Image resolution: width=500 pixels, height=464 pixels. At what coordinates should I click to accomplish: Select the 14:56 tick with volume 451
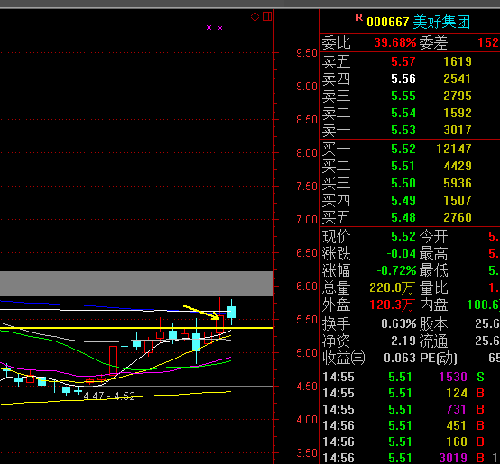tap(404, 426)
